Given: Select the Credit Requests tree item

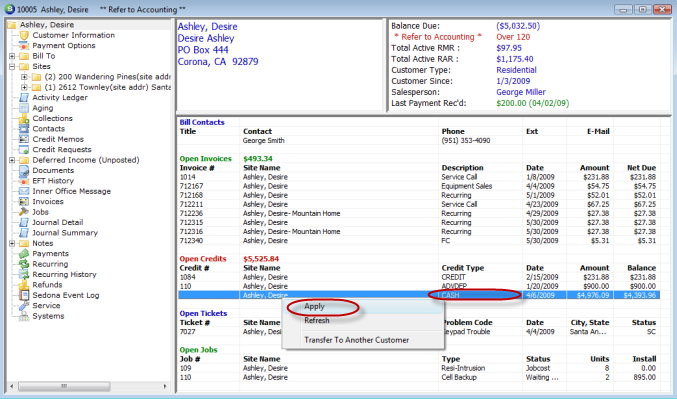Looking at the screenshot, I should 62,149.
